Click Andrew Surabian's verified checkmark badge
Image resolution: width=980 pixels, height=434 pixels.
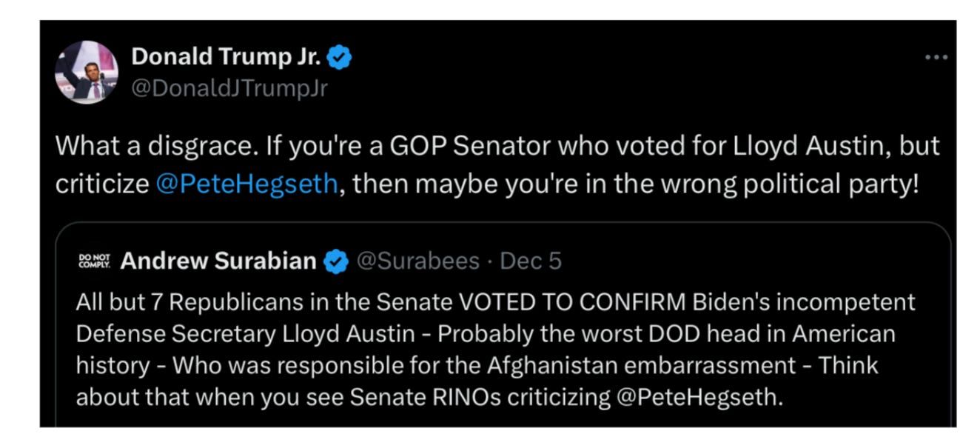tap(337, 261)
